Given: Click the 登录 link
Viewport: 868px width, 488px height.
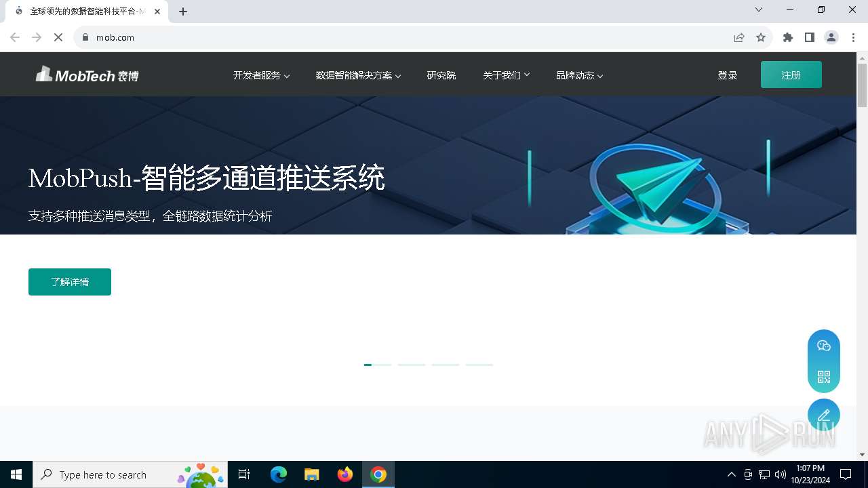Looking at the screenshot, I should click(728, 75).
